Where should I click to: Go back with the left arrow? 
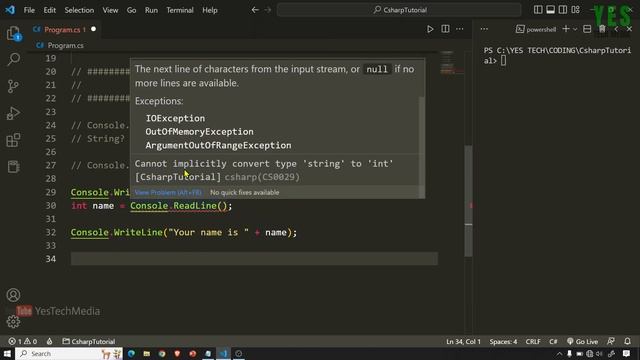(x=255, y=10)
